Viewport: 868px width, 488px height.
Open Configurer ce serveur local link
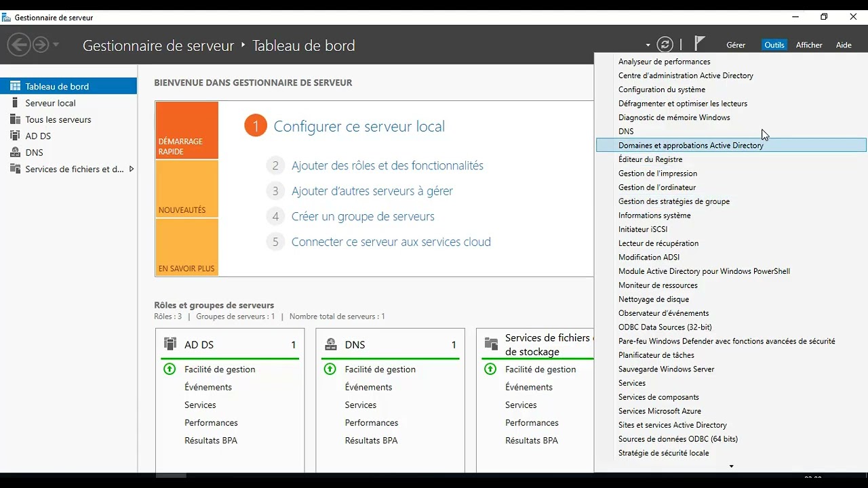(359, 127)
